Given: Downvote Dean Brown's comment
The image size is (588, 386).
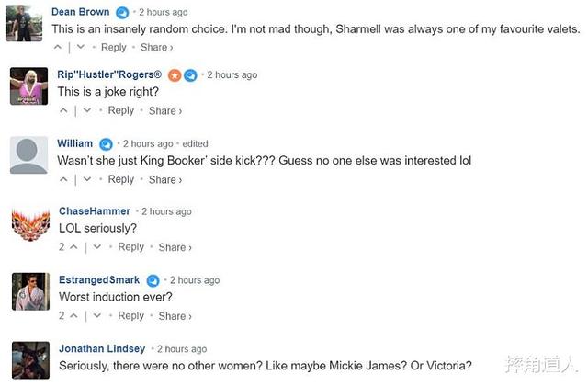Looking at the screenshot, I should coord(81,48).
